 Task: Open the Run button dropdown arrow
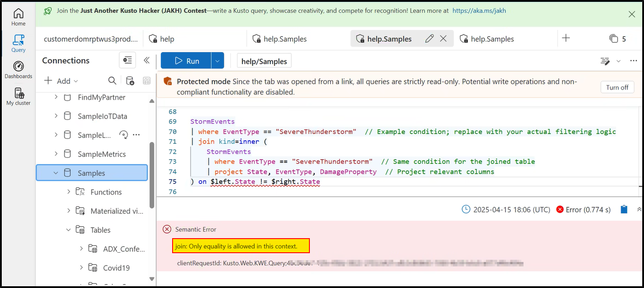218,61
